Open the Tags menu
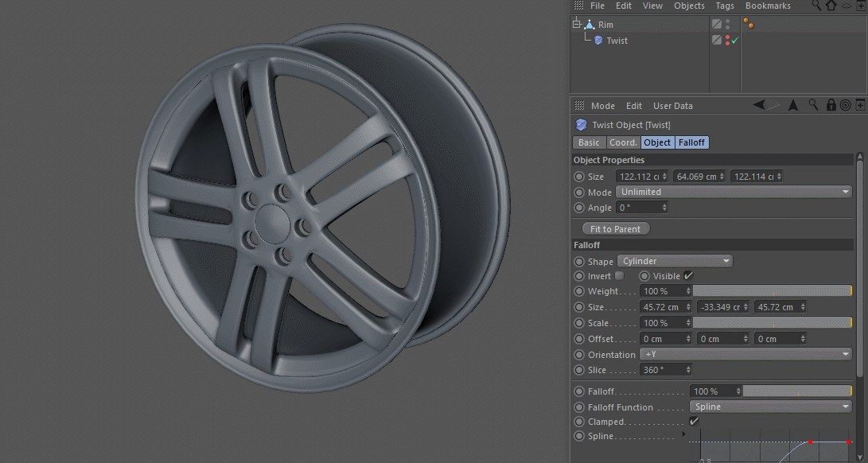This screenshot has height=463, width=868. pyautogui.click(x=724, y=6)
